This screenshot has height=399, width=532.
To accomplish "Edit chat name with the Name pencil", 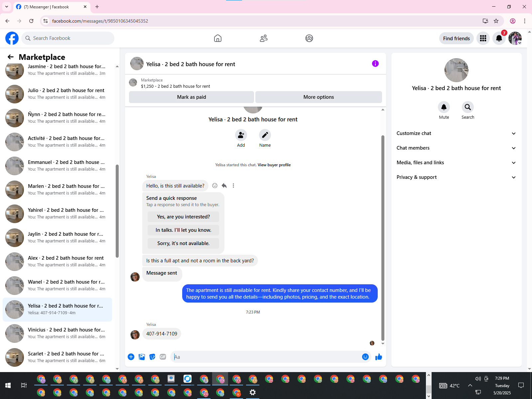I will click(x=265, y=135).
